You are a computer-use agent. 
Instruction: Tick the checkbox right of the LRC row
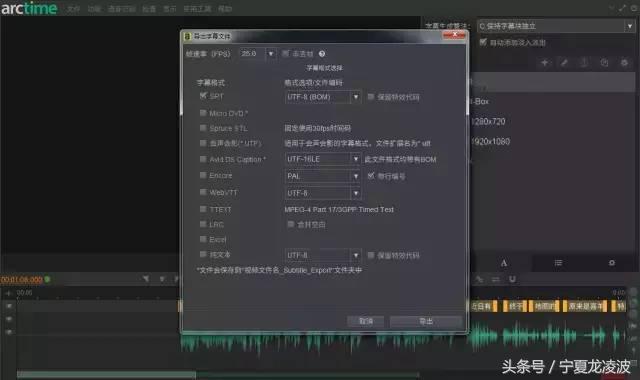291,224
